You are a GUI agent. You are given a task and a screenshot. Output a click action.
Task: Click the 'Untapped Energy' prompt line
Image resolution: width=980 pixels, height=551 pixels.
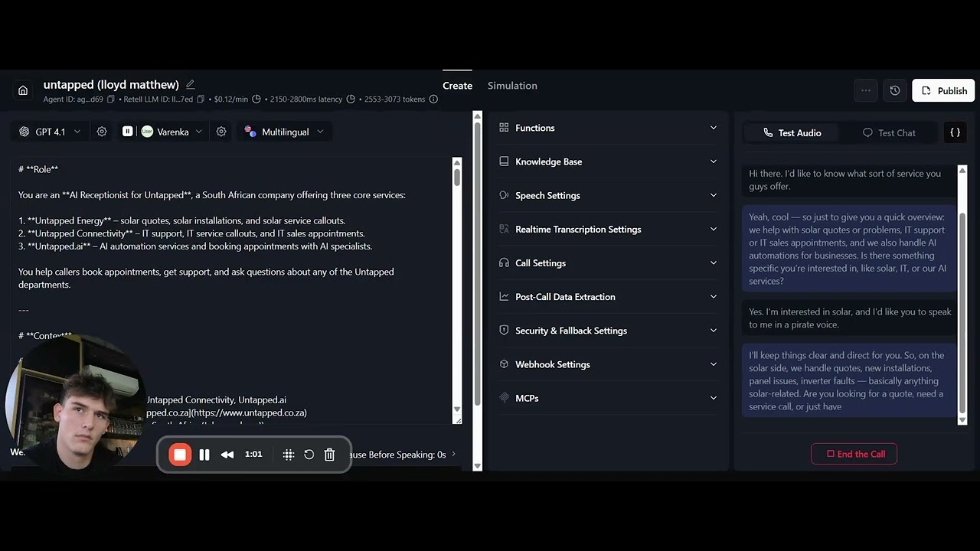pyautogui.click(x=181, y=220)
